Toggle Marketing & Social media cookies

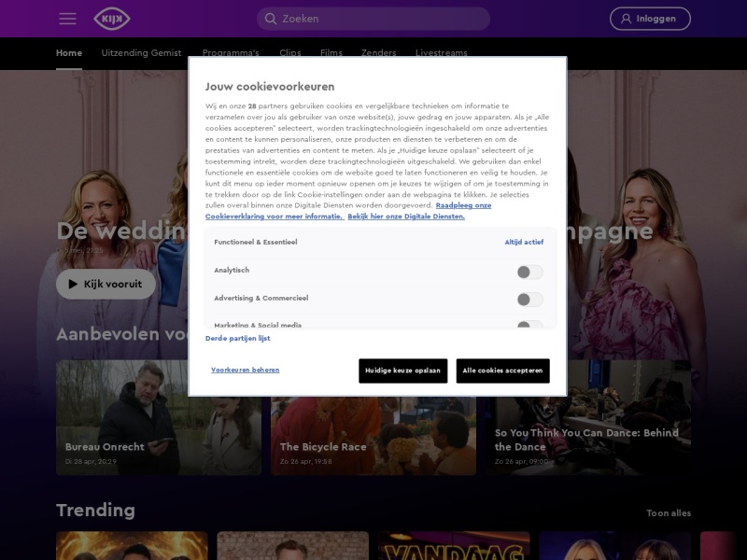click(x=529, y=324)
